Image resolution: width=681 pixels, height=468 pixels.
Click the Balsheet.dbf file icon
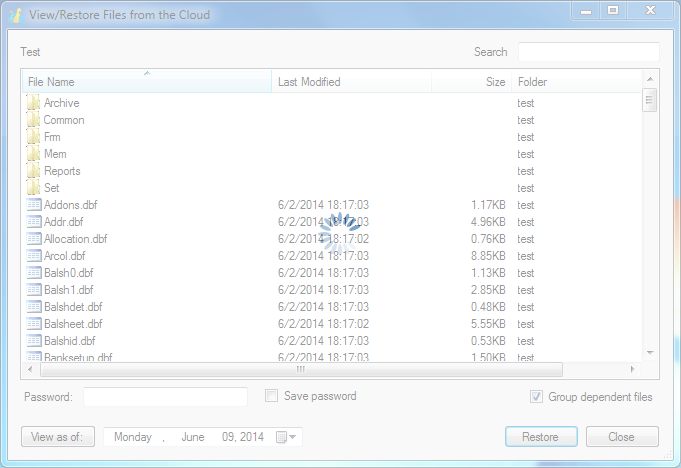pos(34,323)
